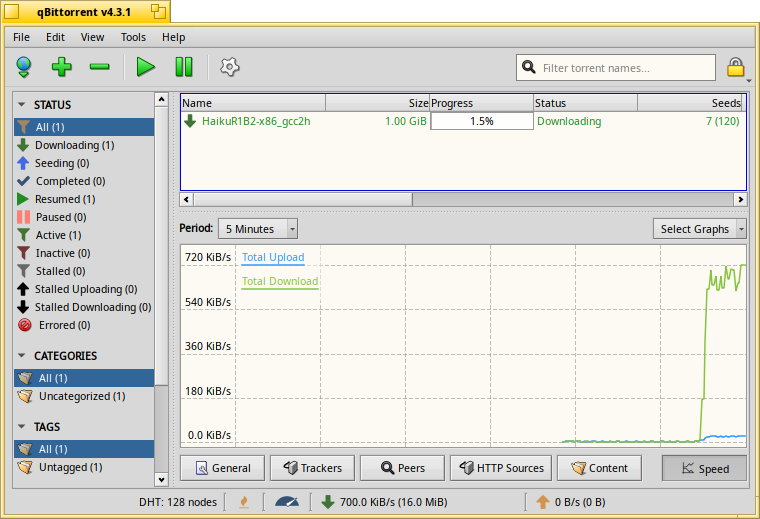The height and width of the screenshot is (519, 760).
Task: Select All (1) under TAGS
Action: coord(84,449)
